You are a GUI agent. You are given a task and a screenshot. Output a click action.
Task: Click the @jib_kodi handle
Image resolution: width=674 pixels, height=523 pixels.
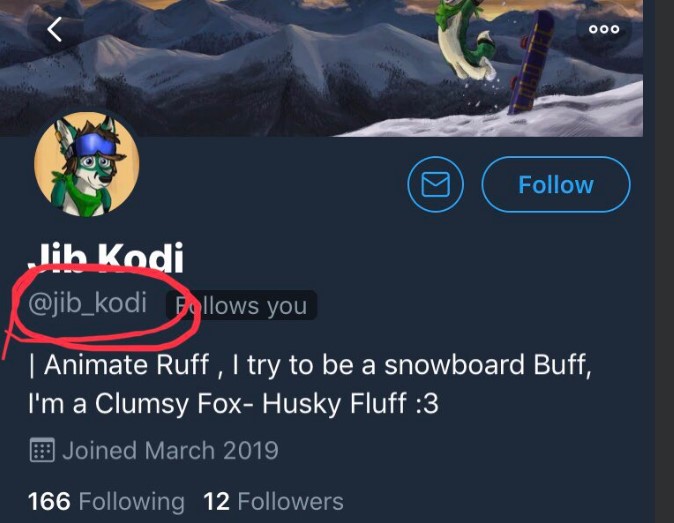(88, 303)
